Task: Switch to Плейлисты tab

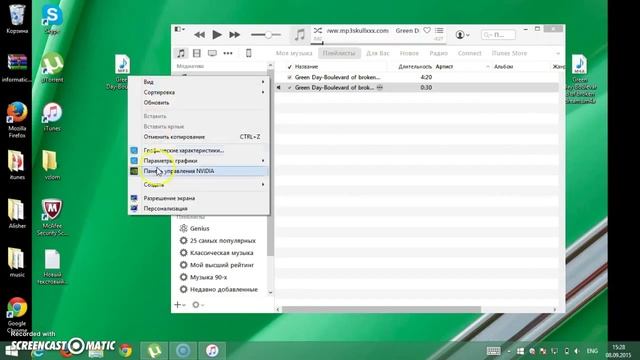Action: coord(339,53)
